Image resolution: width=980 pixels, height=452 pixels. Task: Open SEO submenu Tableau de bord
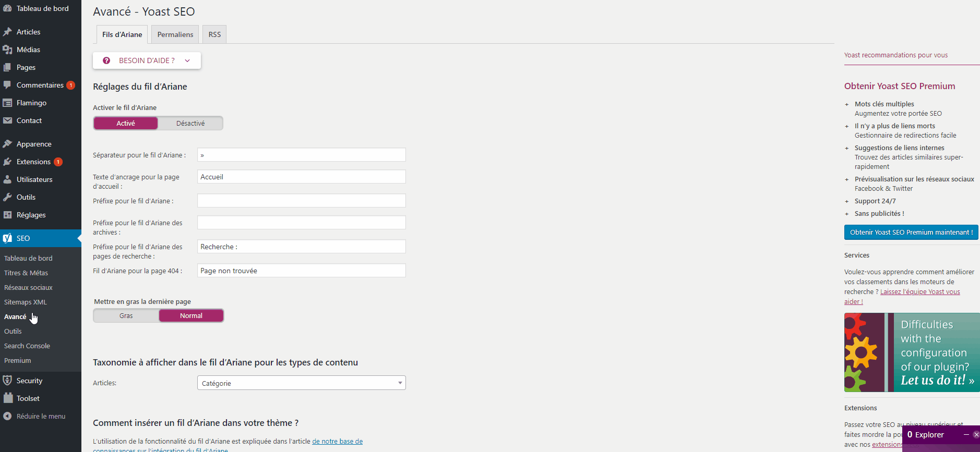[x=28, y=258]
